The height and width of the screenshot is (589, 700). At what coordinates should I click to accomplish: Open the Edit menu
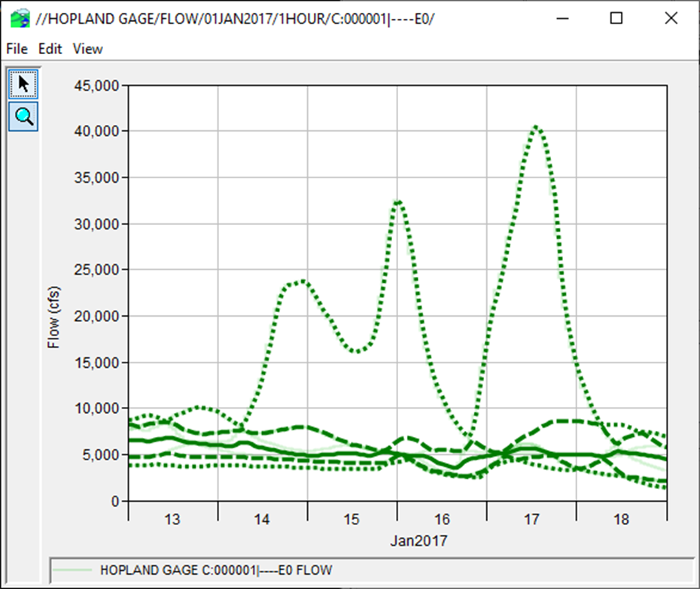coord(49,49)
